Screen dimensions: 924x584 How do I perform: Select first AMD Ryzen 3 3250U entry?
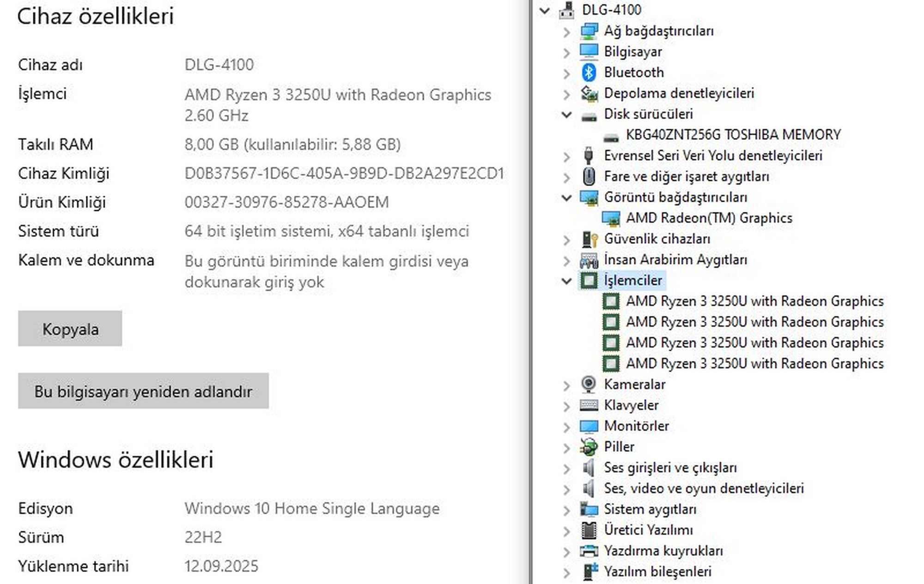[754, 301]
